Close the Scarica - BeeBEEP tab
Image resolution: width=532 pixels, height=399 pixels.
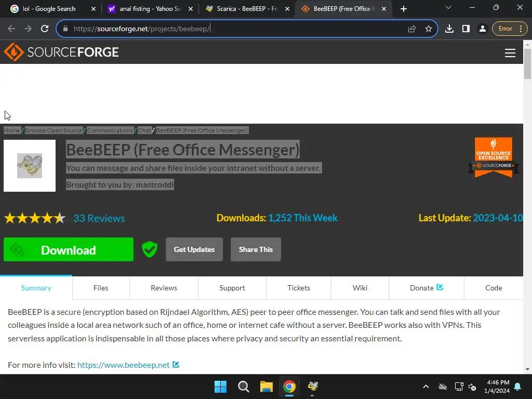click(287, 9)
